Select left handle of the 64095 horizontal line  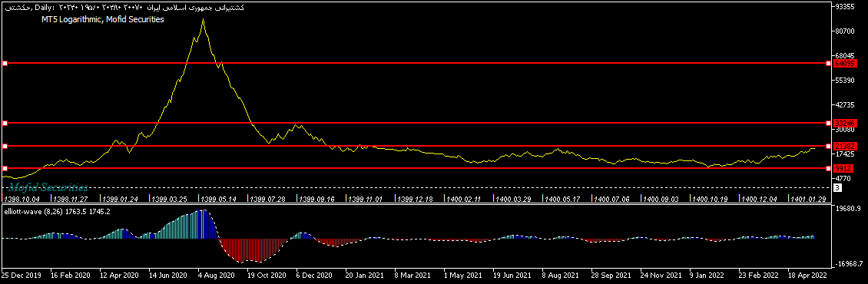pos(5,64)
